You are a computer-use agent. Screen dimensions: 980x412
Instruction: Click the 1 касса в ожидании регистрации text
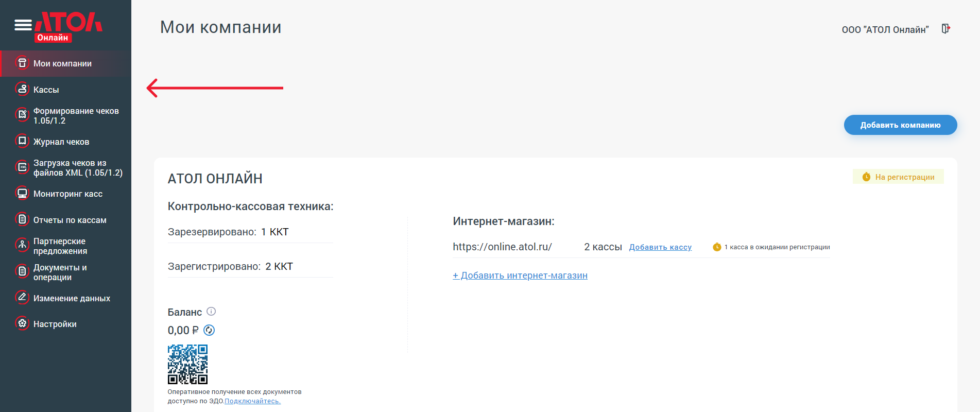point(777,247)
